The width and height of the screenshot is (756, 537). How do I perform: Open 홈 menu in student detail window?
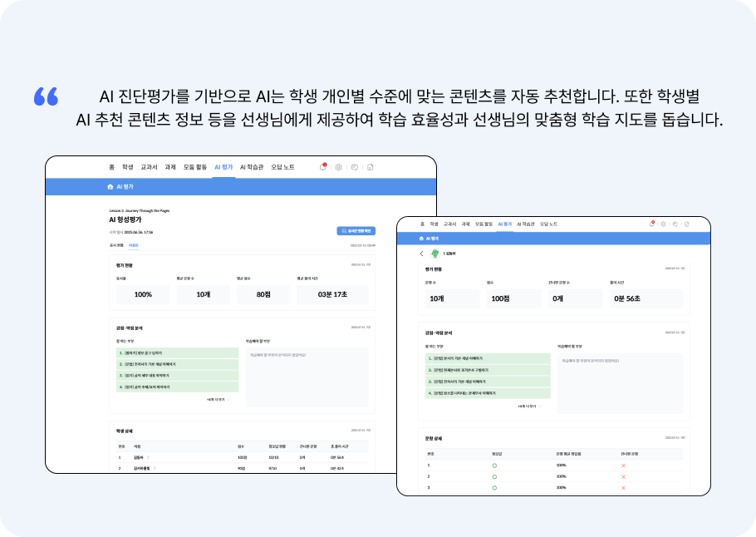(x=422, y=224)
